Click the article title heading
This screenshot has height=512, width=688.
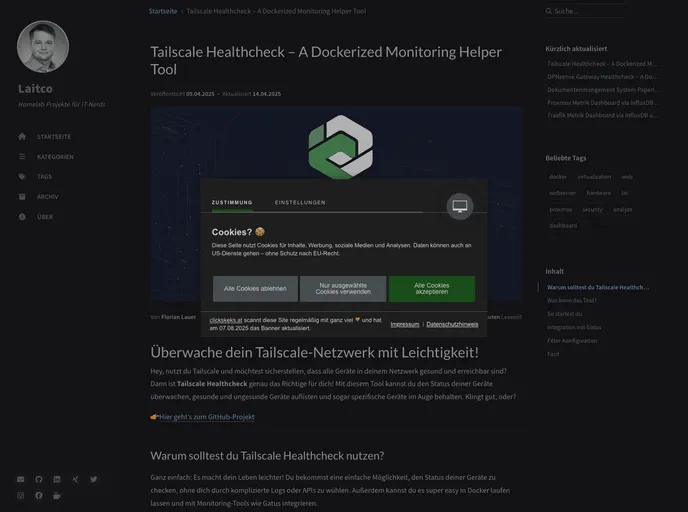tap(326, 61)
